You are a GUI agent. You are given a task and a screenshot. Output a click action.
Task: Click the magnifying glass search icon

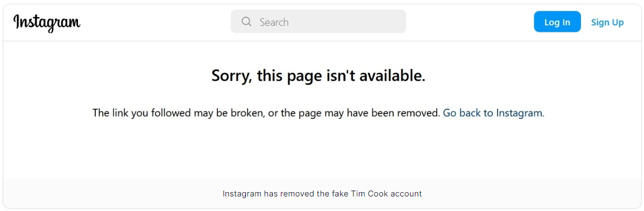(x=246, y=22)
